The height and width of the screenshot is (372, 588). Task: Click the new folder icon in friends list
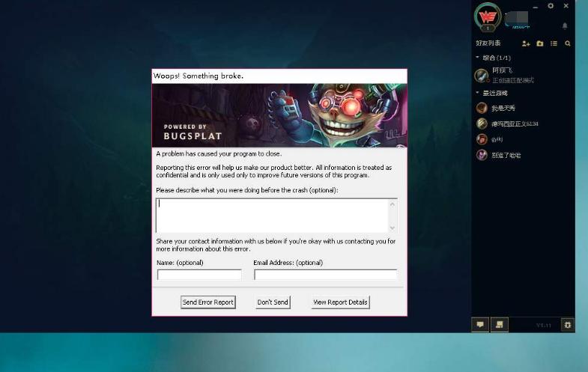540,44
